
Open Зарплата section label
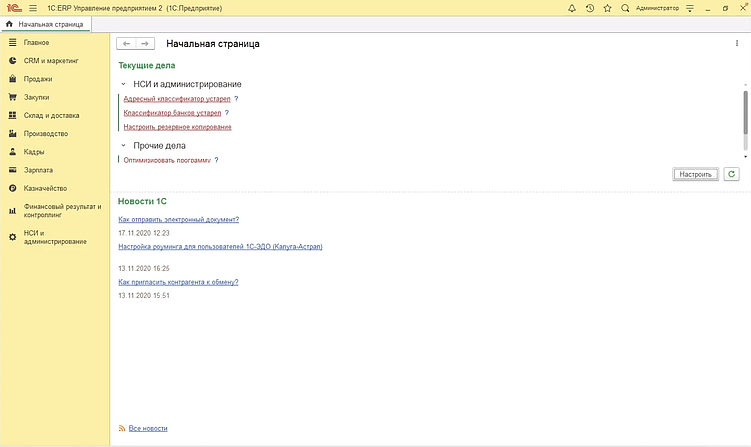[38, 170]
